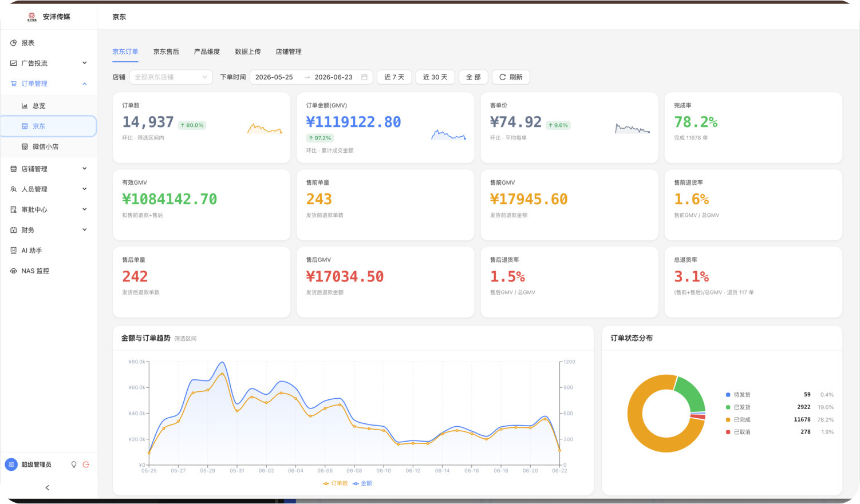Click the 金额与订单趋势 chart heading
The image size is (860, 504).
(x=145, y=338)
